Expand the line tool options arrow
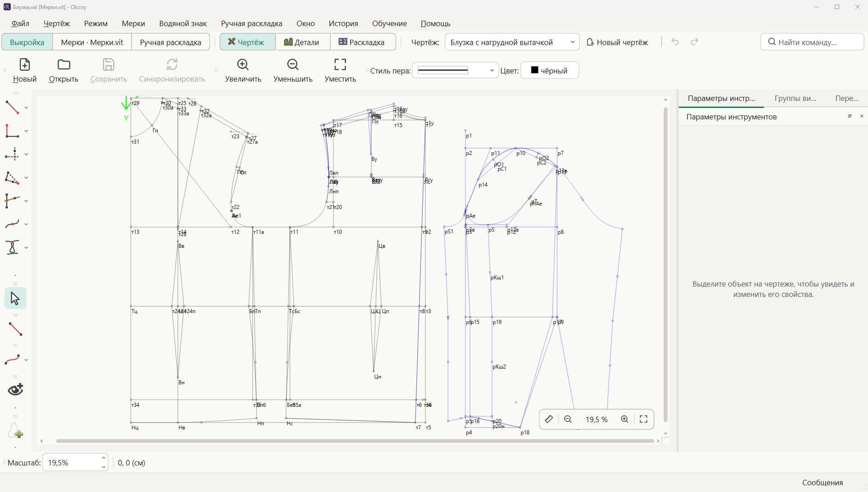Screen dimensions: 868x492 point(26,108)
